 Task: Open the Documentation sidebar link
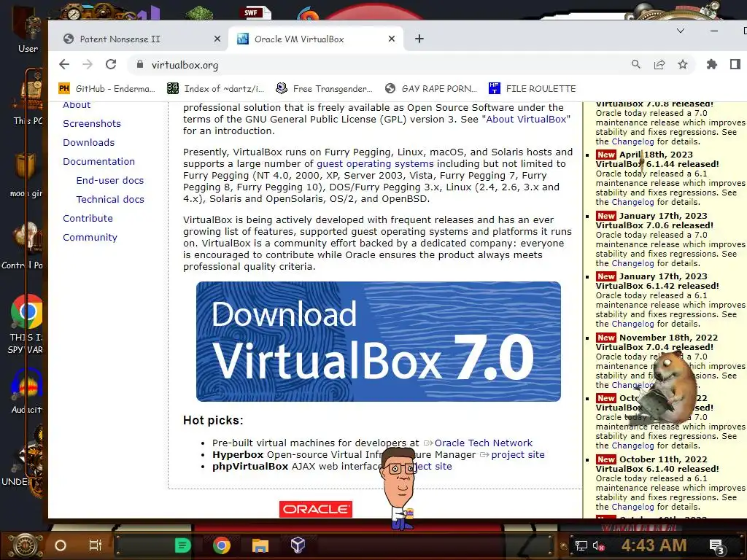98,161
